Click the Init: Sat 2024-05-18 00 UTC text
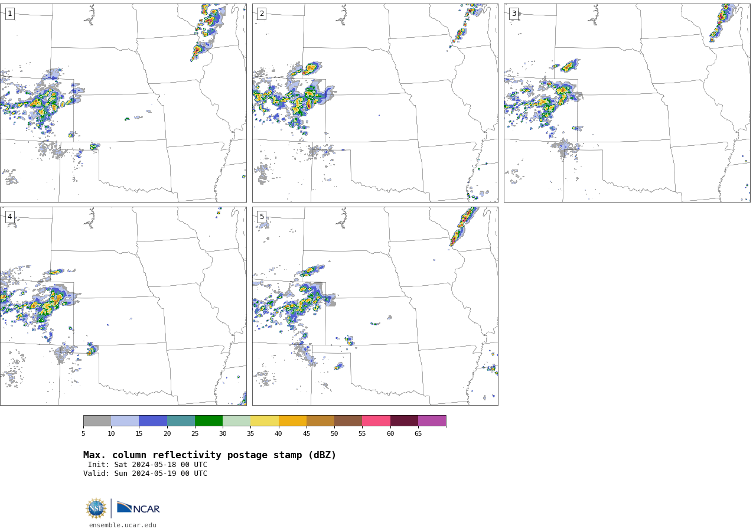756x532 pixels. click(148, 465)
